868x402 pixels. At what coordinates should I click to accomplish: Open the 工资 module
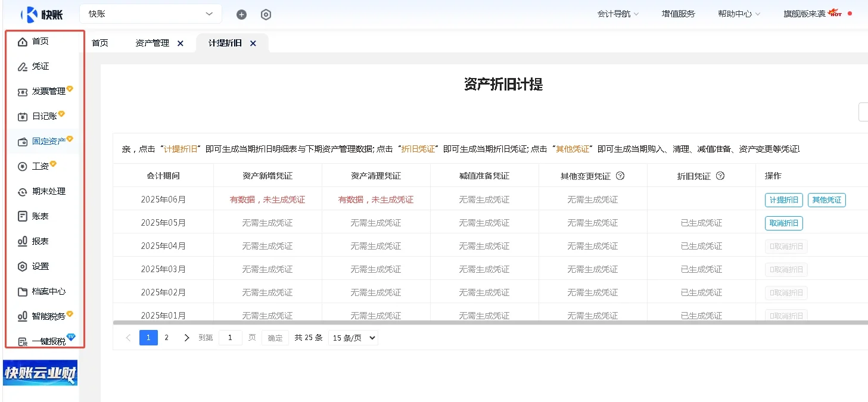click(x=39, y=166)
